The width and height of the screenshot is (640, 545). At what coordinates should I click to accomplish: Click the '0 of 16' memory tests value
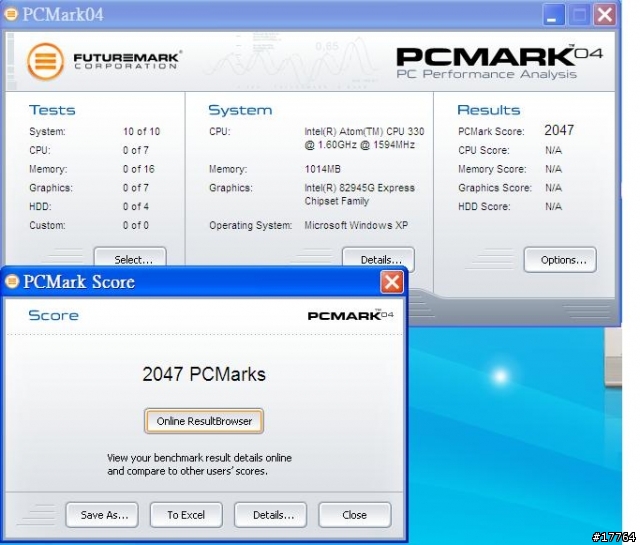click(139, 169)
